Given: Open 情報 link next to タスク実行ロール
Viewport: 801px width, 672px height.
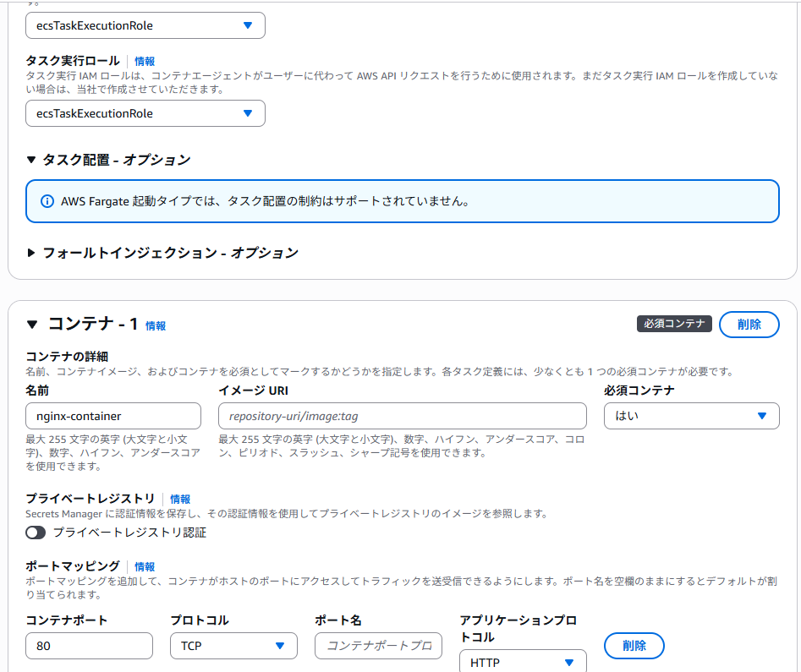Looking at the screenshot, I should pos(145,62).
